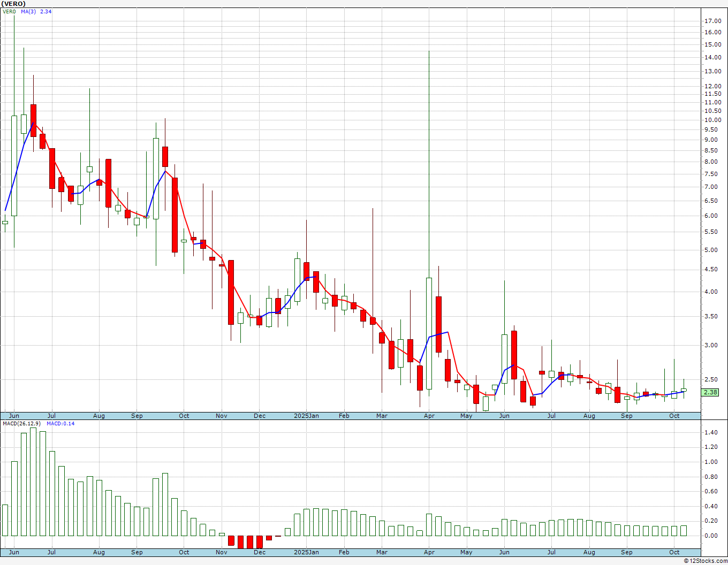Click Apr on the MACD panel time axis

[x=429, y=552]
